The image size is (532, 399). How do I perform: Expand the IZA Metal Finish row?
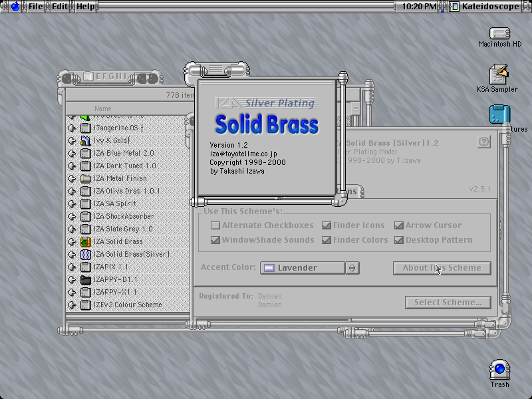[72, 178]
